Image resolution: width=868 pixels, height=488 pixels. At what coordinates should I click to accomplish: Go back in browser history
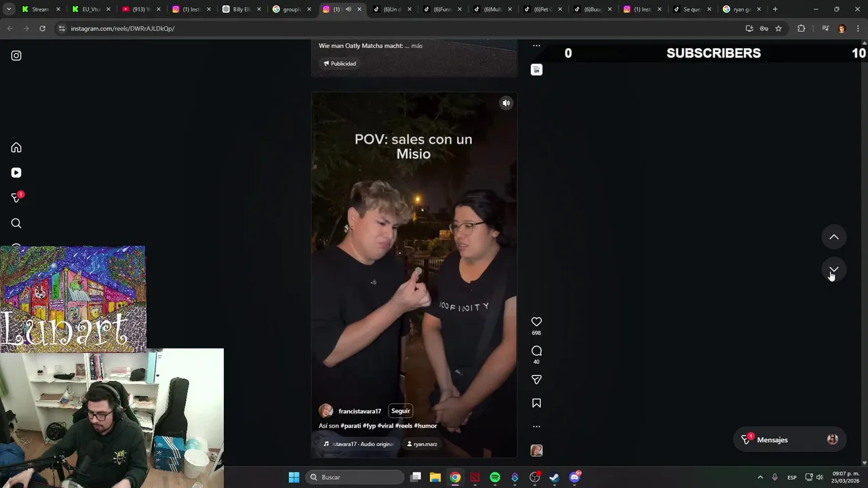click(x=9, y=28)
